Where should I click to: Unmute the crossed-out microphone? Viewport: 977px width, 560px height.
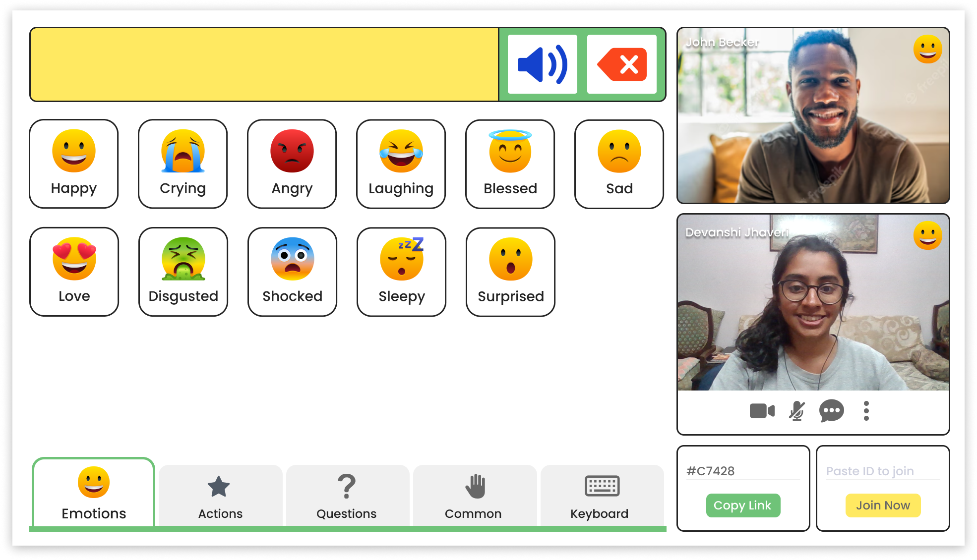pos(797,411)
